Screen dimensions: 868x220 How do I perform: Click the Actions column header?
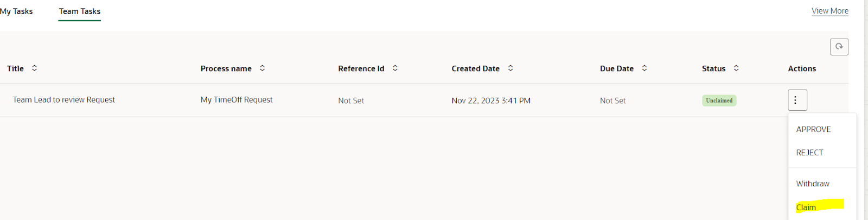point(802,68)
